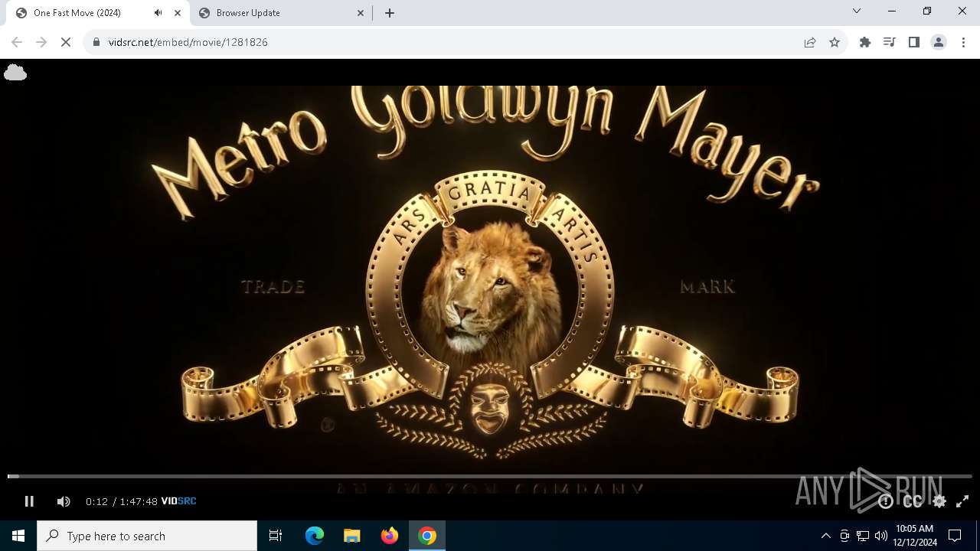The image size is (980, 551).
Task: Select Chrome in the taskbar
Action: (x=427, y=536)
